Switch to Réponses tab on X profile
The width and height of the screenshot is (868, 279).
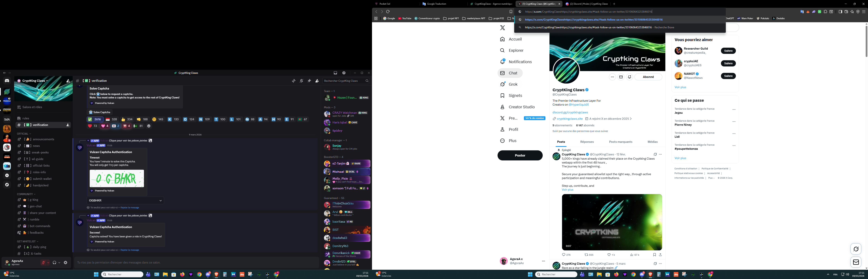587,142
